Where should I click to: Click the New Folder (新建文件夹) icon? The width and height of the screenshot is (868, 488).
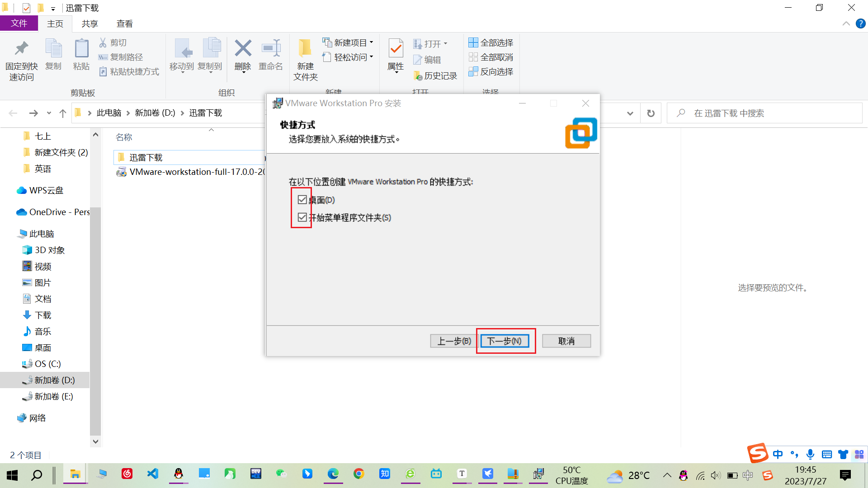[x=305, y=48]
